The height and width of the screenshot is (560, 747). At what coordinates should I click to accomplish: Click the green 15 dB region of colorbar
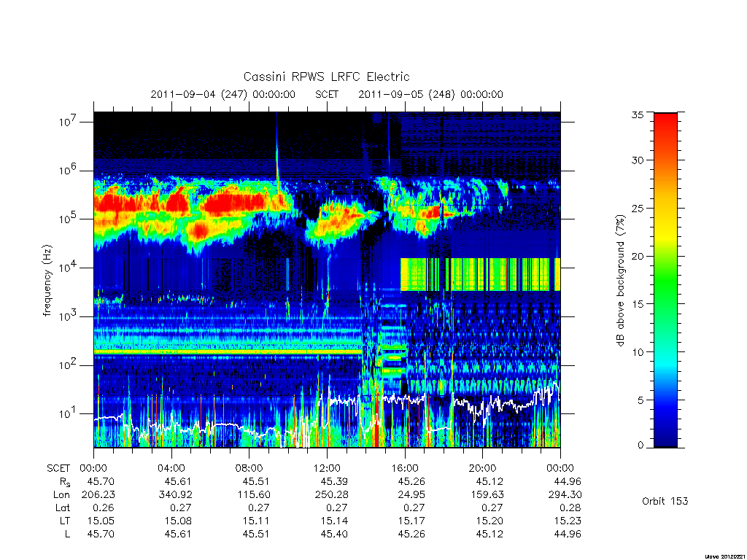coord(665,304)
